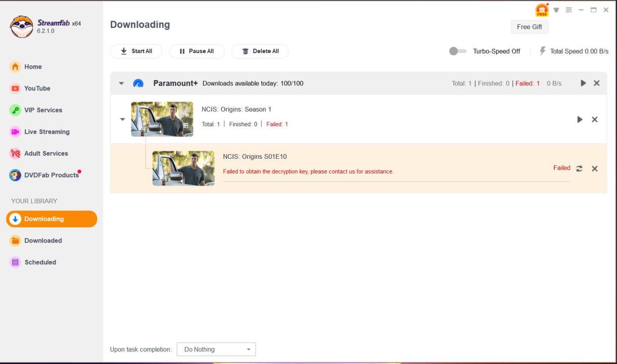This screenshot has width=617, height=364.
Task: Delete NCIS: Origins Season 1 task
Action: pyautogui.click(x=595, y=119)
